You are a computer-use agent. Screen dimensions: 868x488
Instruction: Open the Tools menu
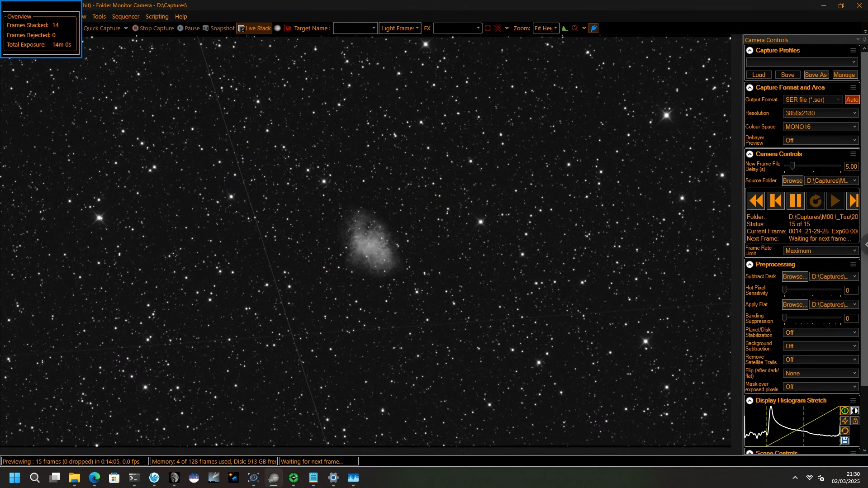coord(99,16)
